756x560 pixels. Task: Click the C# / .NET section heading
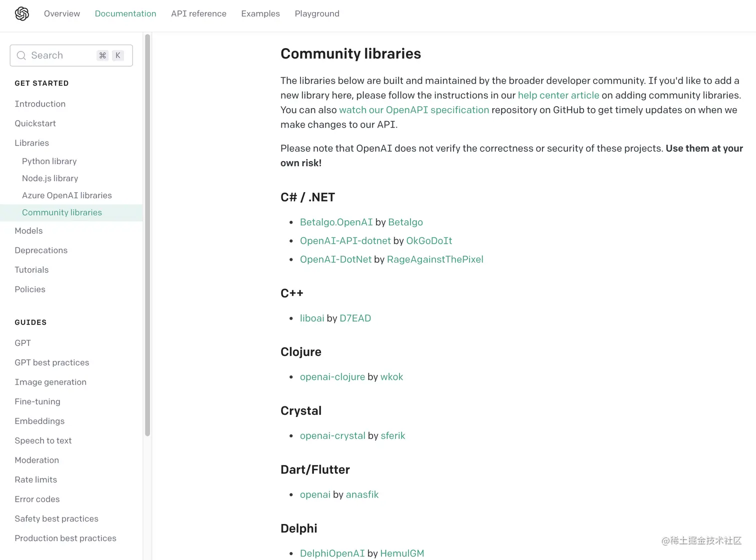(307, 197)
